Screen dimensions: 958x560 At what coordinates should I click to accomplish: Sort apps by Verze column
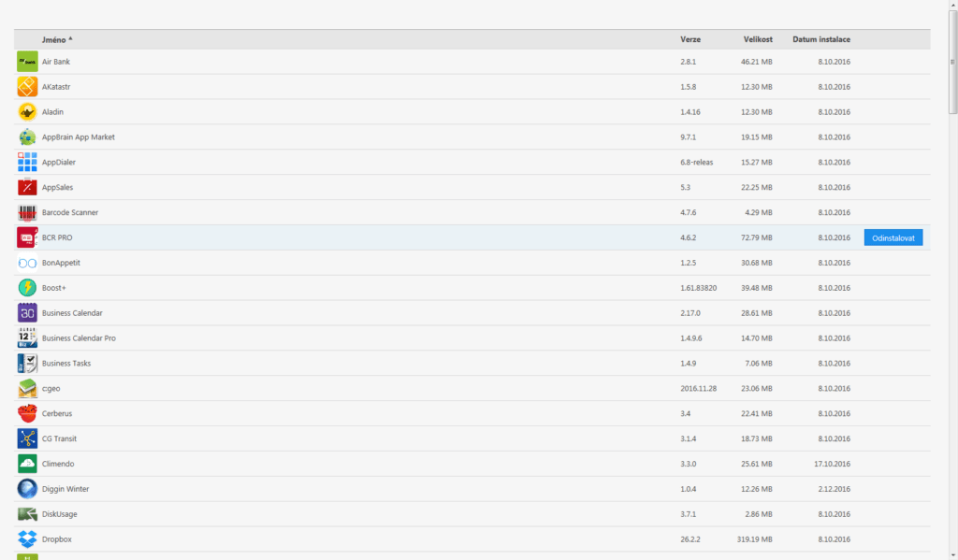pos(690,39)
